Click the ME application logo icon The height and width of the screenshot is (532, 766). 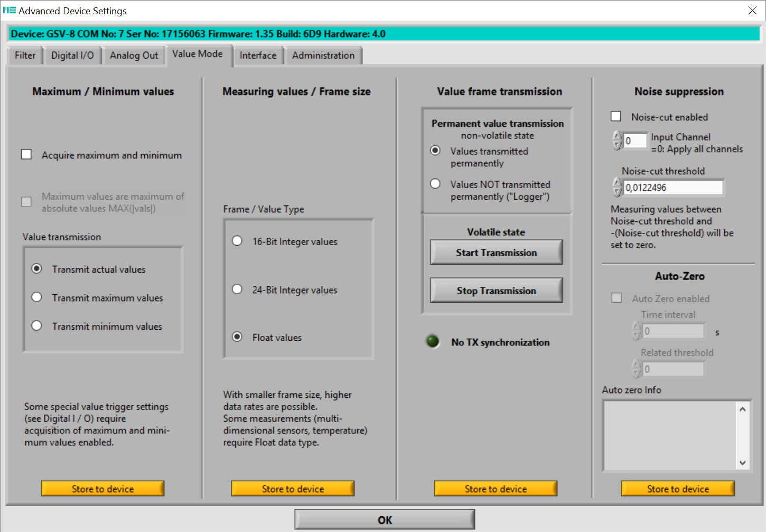coord(9,11)
